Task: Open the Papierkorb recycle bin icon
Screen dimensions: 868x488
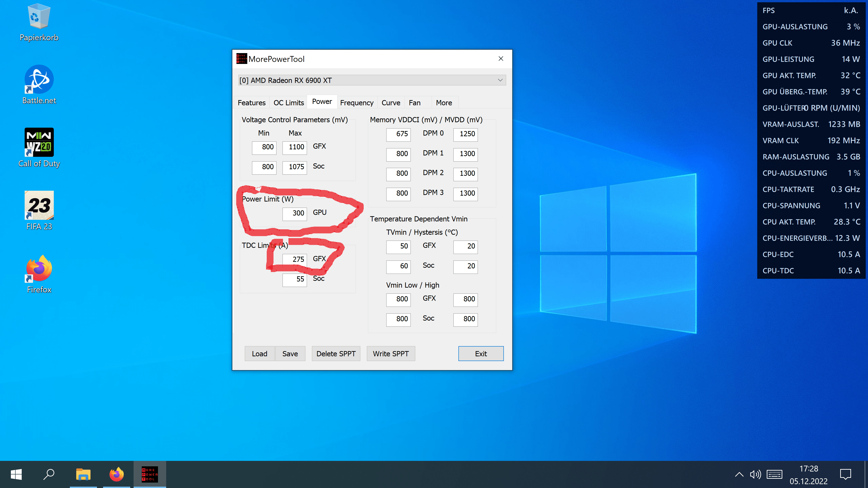Action: (x=39, y=22)
